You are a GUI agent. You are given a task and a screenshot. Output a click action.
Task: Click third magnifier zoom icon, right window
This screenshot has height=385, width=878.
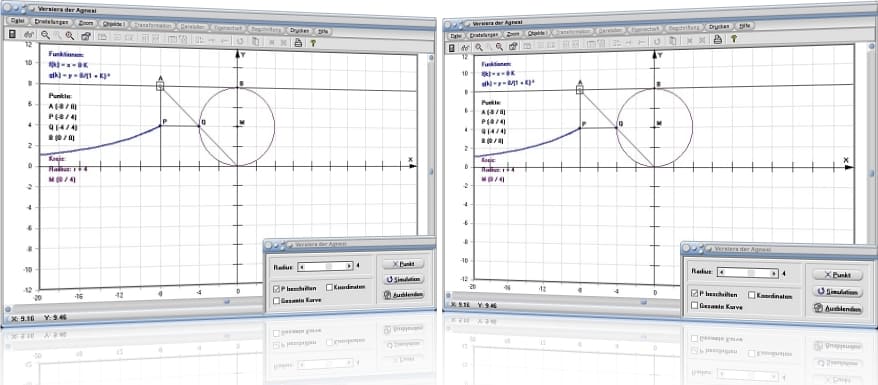tap(499, 46)
